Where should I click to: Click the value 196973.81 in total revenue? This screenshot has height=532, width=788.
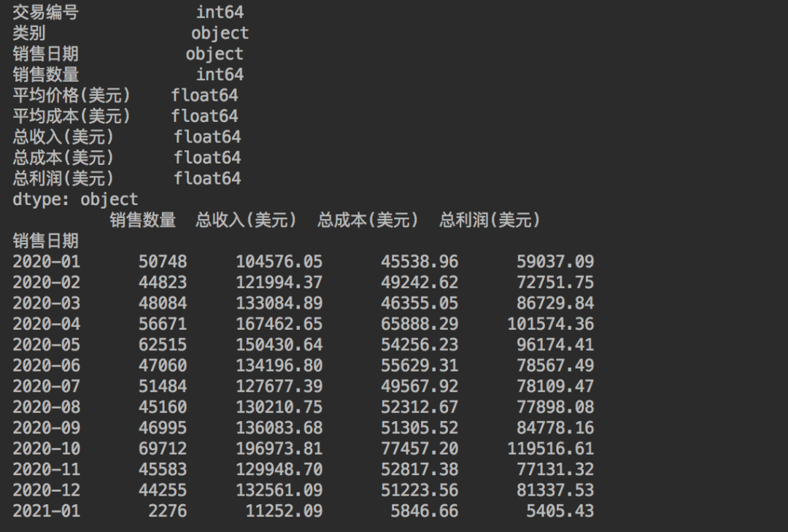279,449
